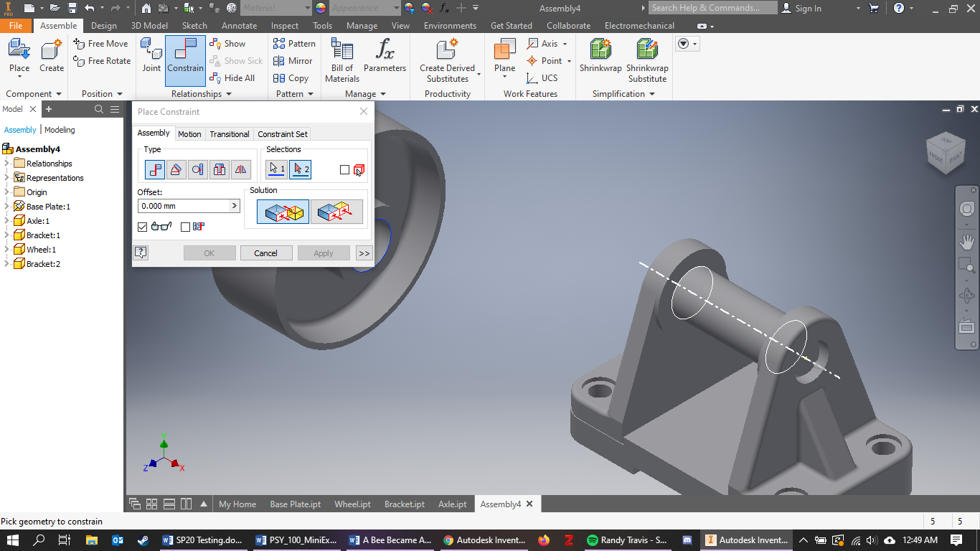Open Offset value flyout arrow
The height and width of the screenshot is (551, 980).
[x=234, y=206]
